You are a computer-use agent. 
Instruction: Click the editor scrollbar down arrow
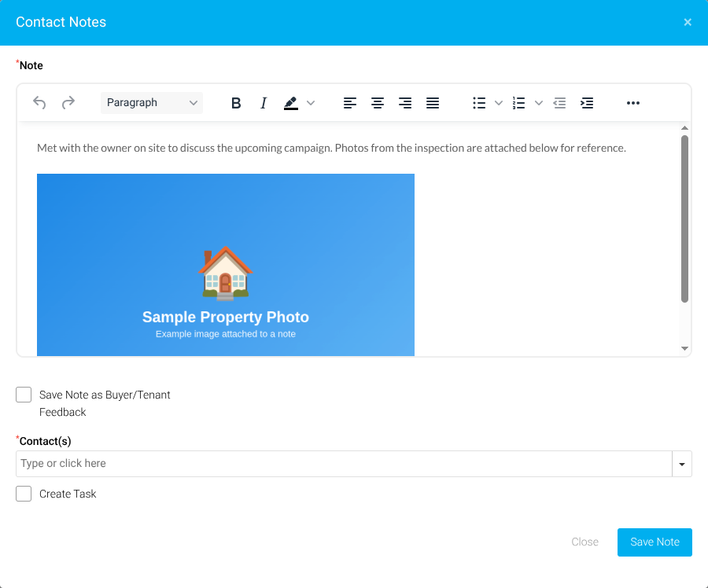pos(684,348)
